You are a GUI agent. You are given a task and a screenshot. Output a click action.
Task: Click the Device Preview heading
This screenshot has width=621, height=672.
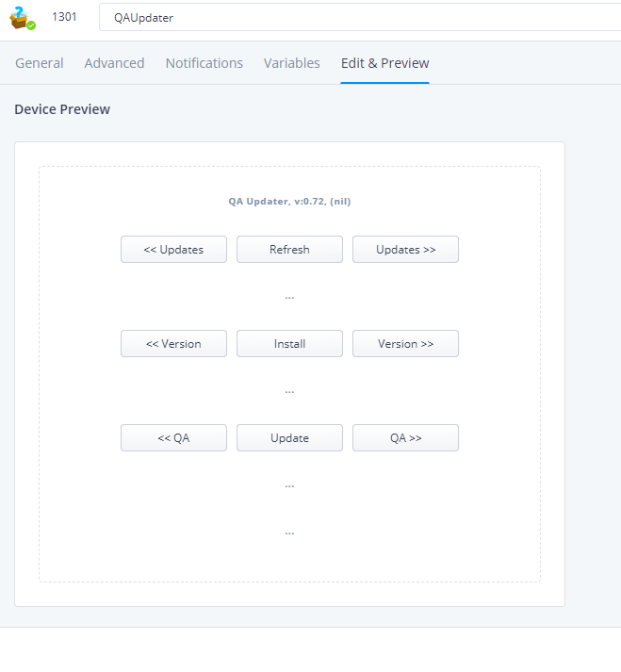click(x=62, y=109)
